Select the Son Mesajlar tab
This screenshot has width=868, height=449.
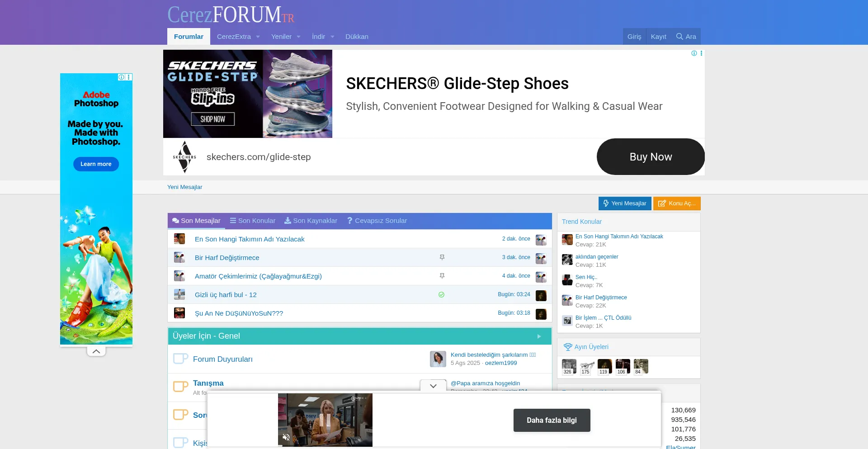tap(196, 221)
